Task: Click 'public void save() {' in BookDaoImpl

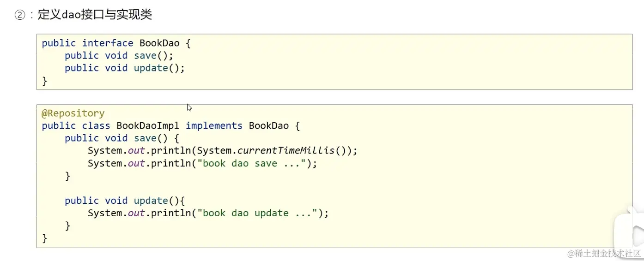Action: click(122, 138)
